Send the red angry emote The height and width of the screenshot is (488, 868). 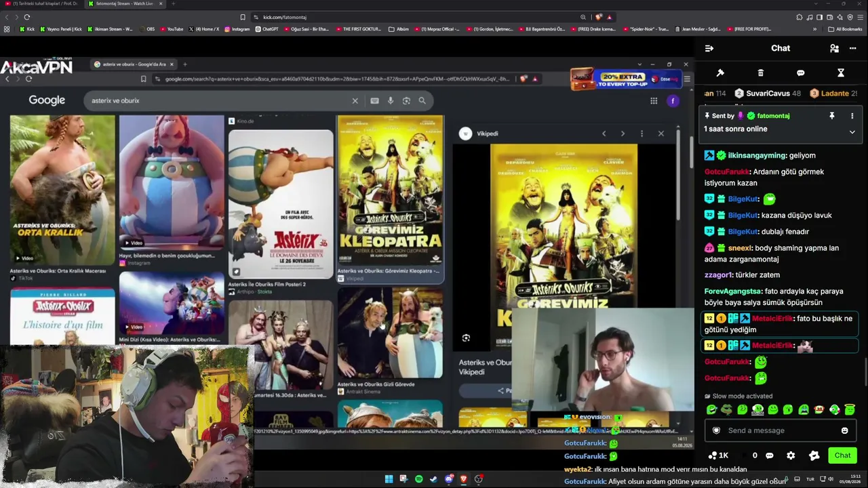[x=819, y=409]
